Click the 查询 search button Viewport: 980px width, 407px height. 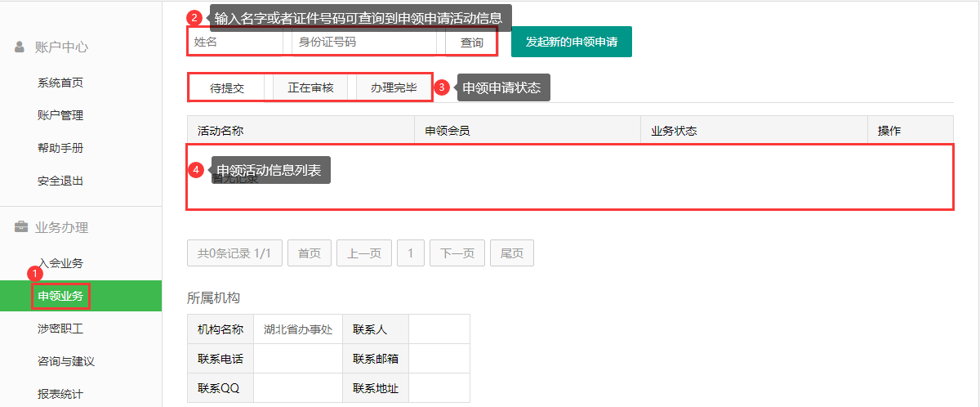tap(472, 42)
